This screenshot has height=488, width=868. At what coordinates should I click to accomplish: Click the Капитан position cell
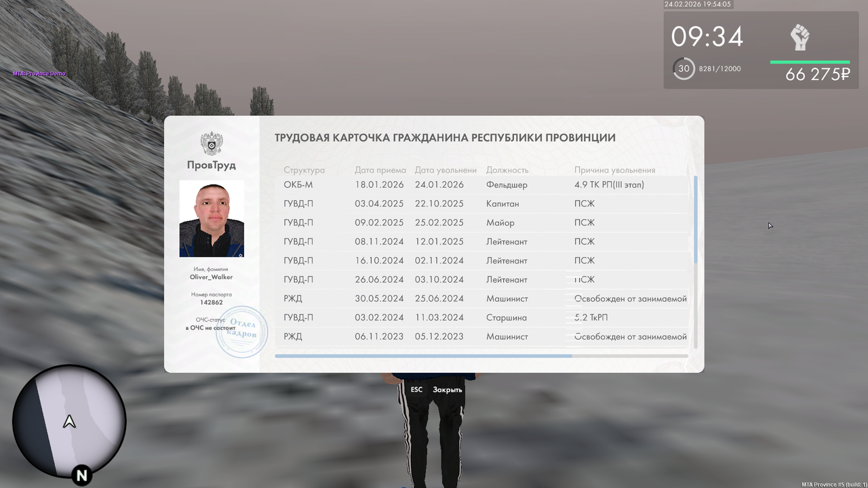[x=502, y=204]
